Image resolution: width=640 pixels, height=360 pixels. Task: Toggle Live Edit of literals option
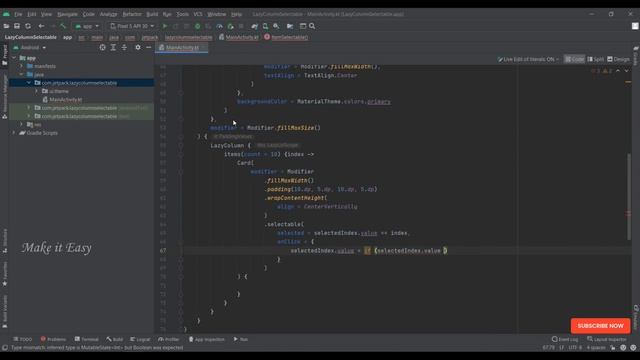[528, 59]
